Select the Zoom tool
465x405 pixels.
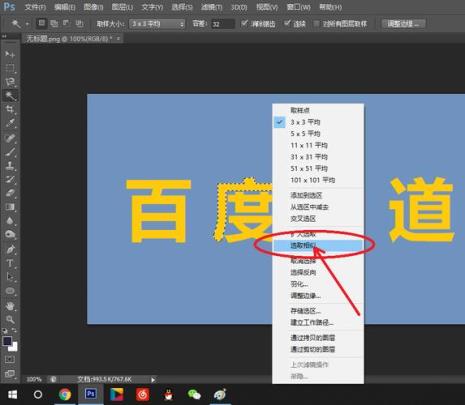10,319
